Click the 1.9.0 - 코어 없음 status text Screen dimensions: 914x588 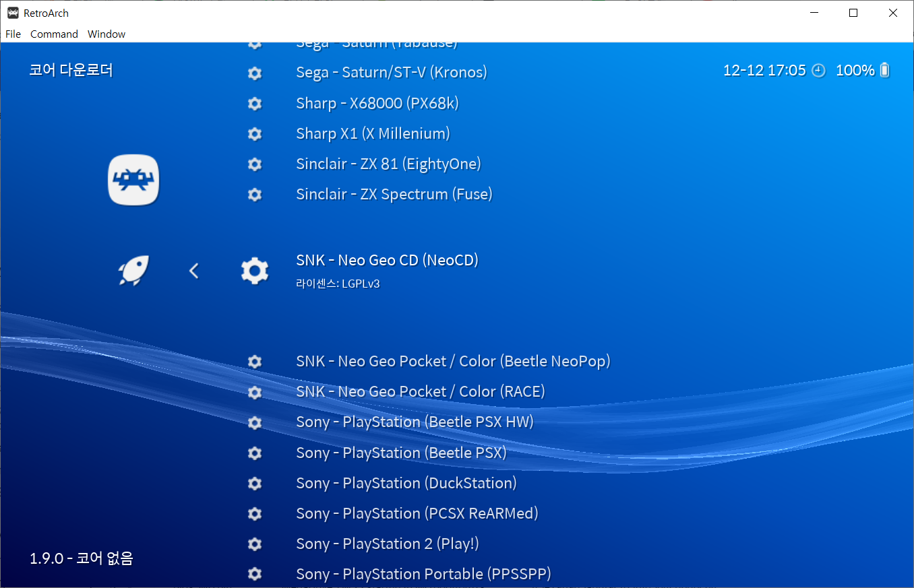point(82,558)
